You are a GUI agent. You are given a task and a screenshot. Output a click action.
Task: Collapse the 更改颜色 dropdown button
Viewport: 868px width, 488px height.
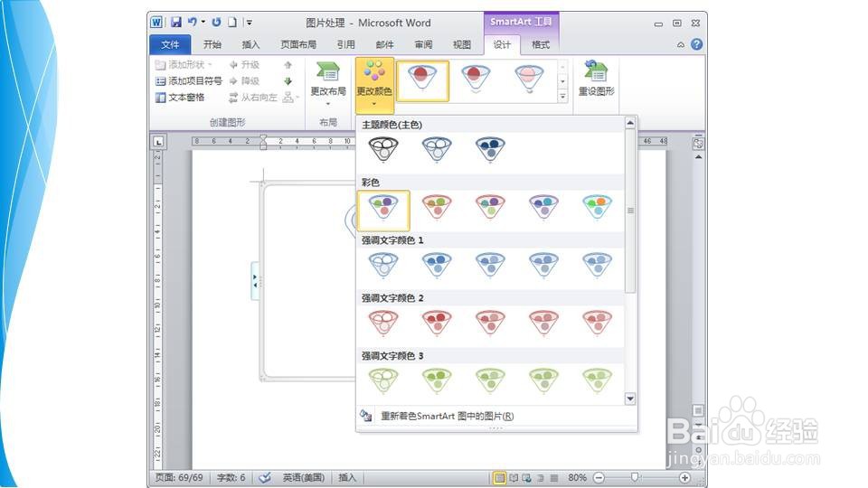click(374, 85)
